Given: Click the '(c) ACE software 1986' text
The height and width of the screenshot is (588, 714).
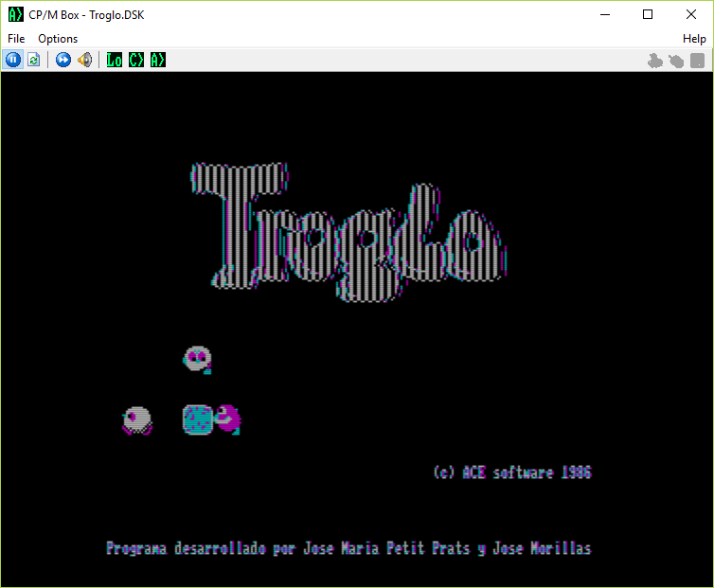Looking at the screenshot, I should (x=512, y=472).
